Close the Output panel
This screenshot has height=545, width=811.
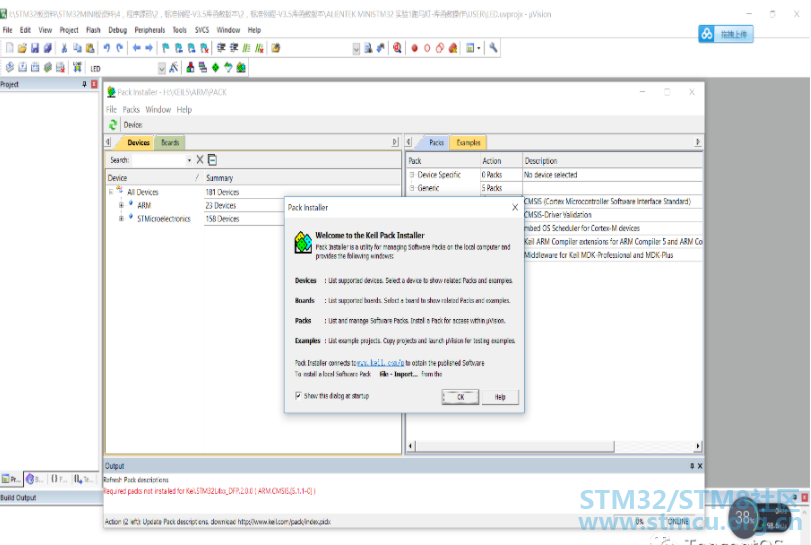[700, 466]
